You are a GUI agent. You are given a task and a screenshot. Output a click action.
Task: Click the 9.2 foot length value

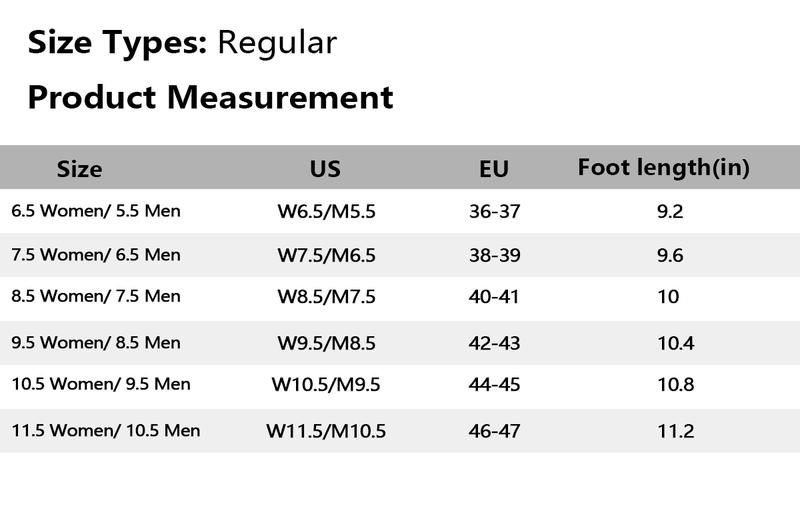[669, 212]
